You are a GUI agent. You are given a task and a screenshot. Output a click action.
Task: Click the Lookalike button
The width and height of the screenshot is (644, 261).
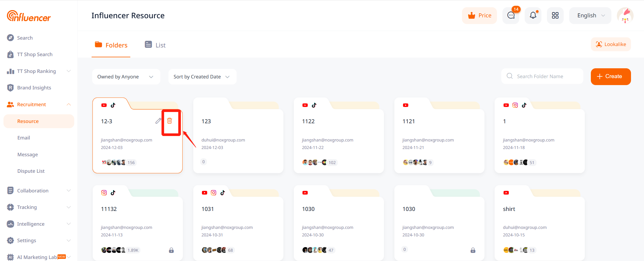click(611, 44)
